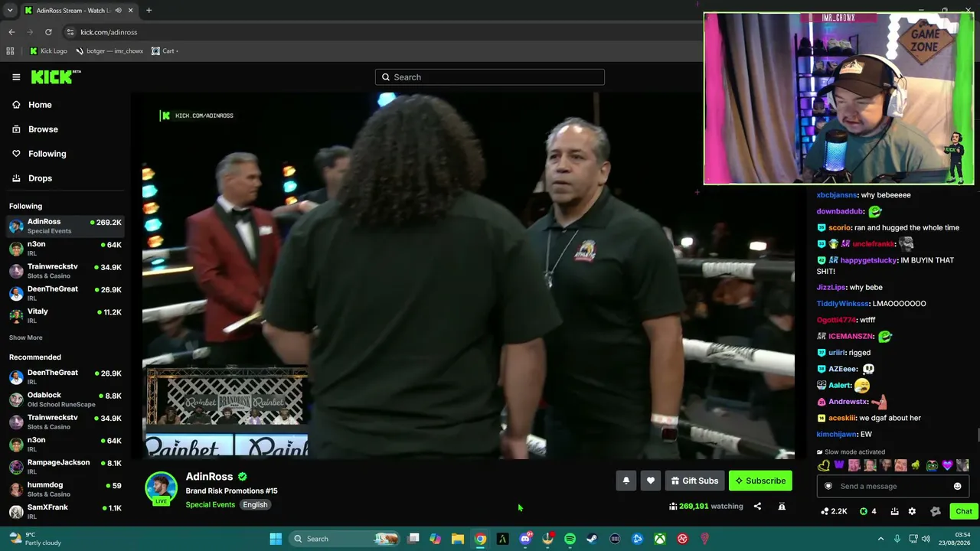The width and height of the screenshot is (980, 551).
Task: Open n3on channel in Following list
Action: coord(65,249)
